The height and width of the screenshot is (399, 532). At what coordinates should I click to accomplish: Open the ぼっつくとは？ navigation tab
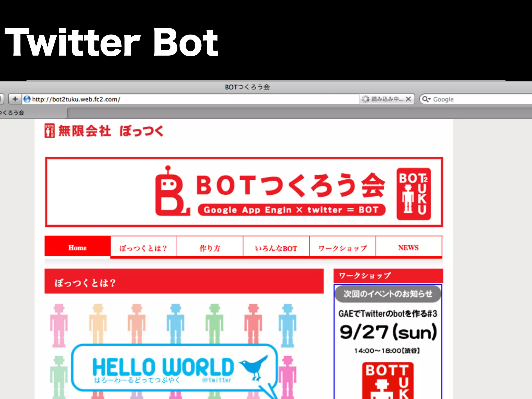coord(143,248)
